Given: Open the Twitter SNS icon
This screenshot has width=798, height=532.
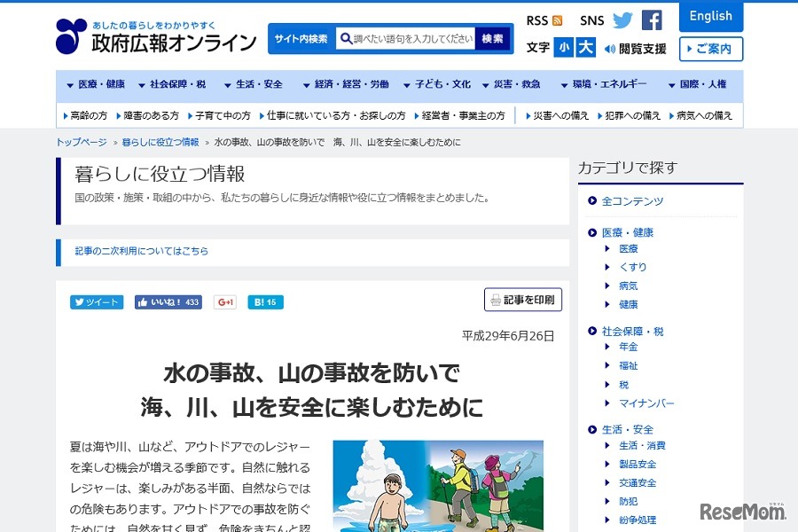Looking at the screenshot, I should point(622,20).
